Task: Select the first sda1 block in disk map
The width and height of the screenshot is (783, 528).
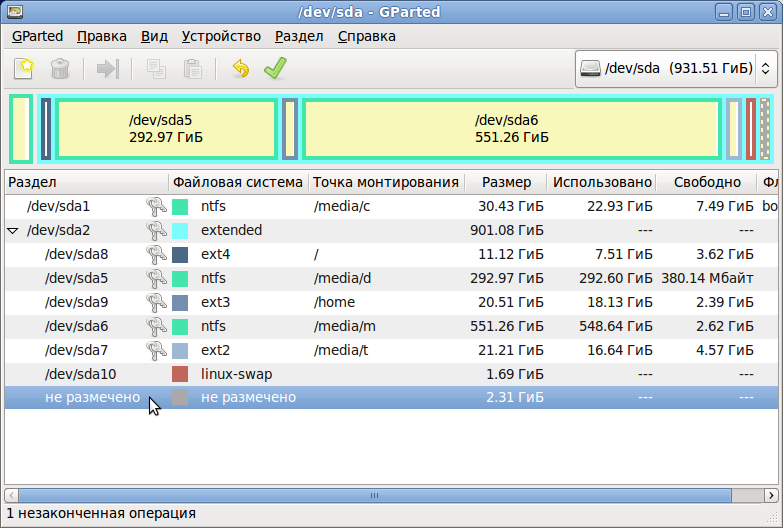Action: point(21,129)
